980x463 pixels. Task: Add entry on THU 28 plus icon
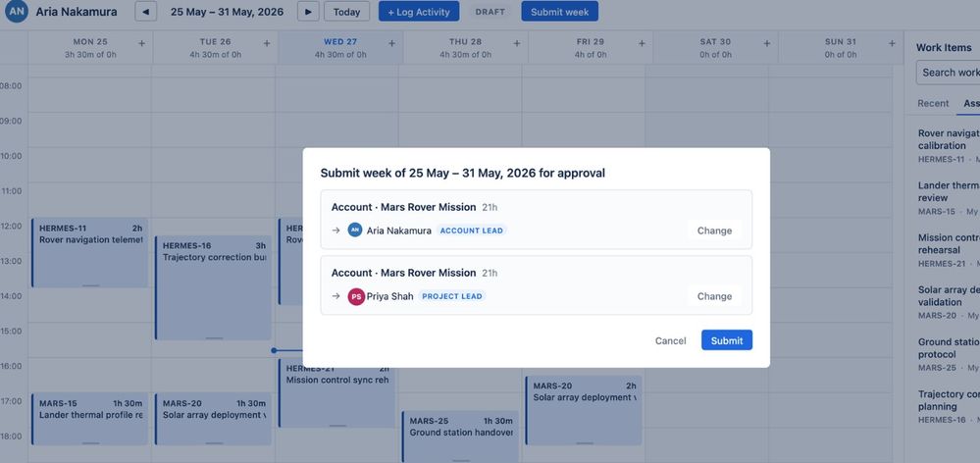click(517, 43)
